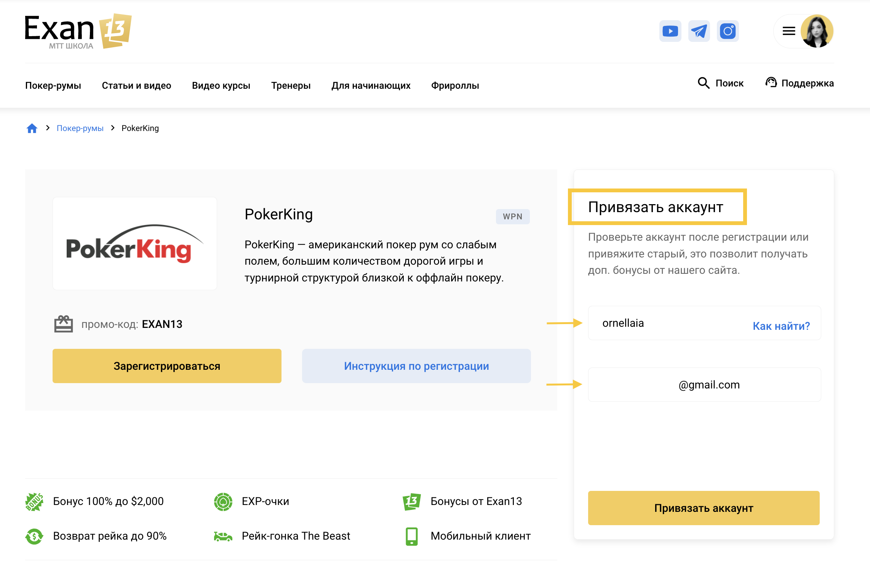Click the Бонус 100% до $2,000 text
This screenshot has height=588, width=870.
108,502
